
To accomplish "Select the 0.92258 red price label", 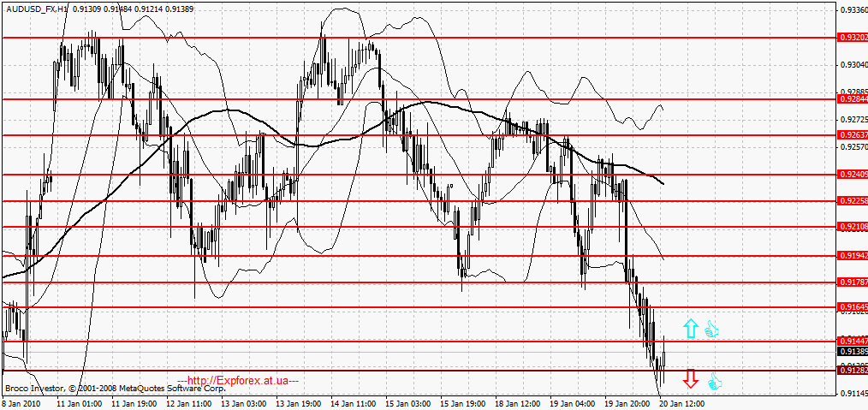I will pyautogui.click(x=853, y=201).
